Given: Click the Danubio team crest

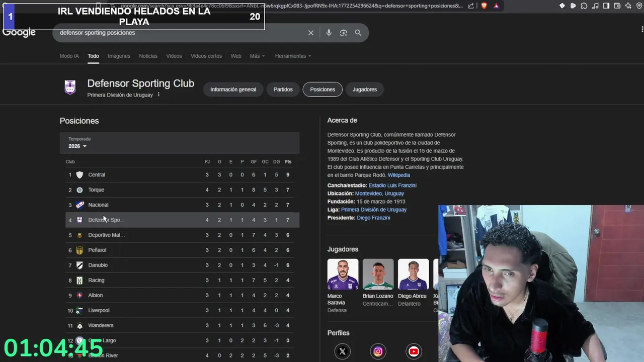Looking at the screenshot, I should coord(79,265).
